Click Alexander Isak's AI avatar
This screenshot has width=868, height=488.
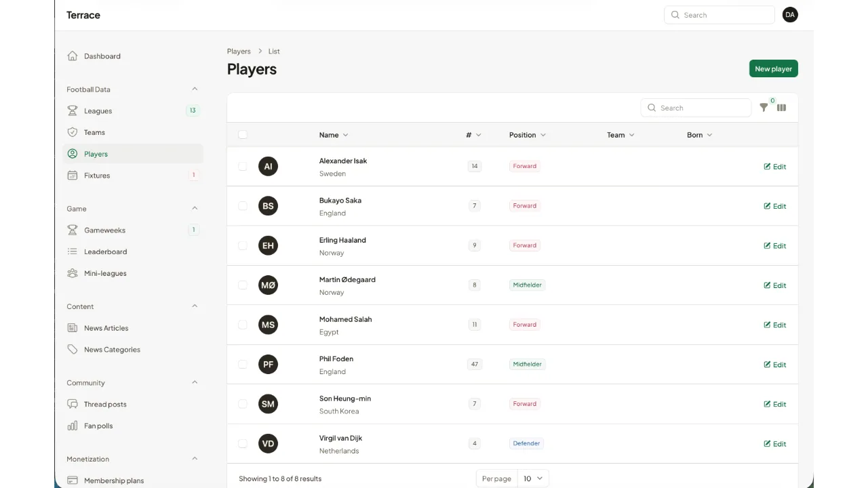click(x=268, y=166)
